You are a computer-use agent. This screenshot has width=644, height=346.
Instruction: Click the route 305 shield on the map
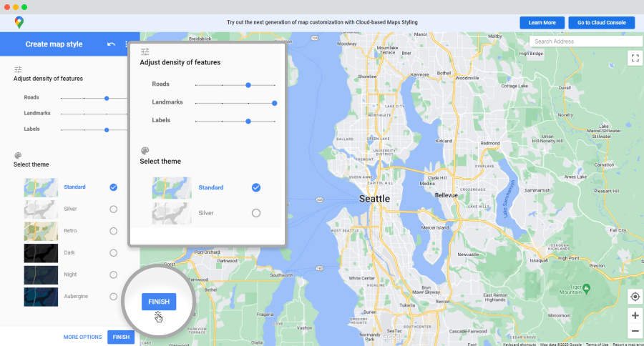(320, 200)
